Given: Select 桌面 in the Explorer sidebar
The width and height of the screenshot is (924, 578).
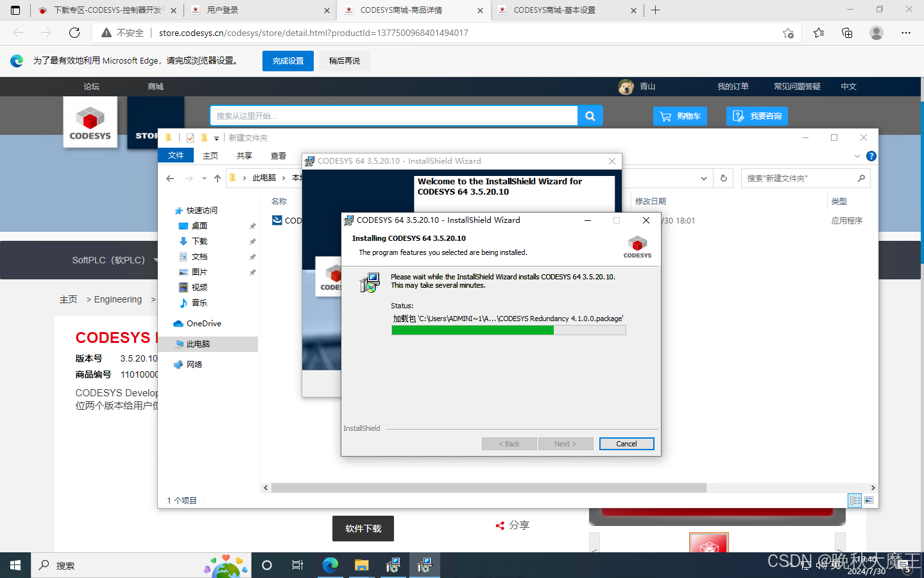Looking at the screenshot, I should pos(200,226).
